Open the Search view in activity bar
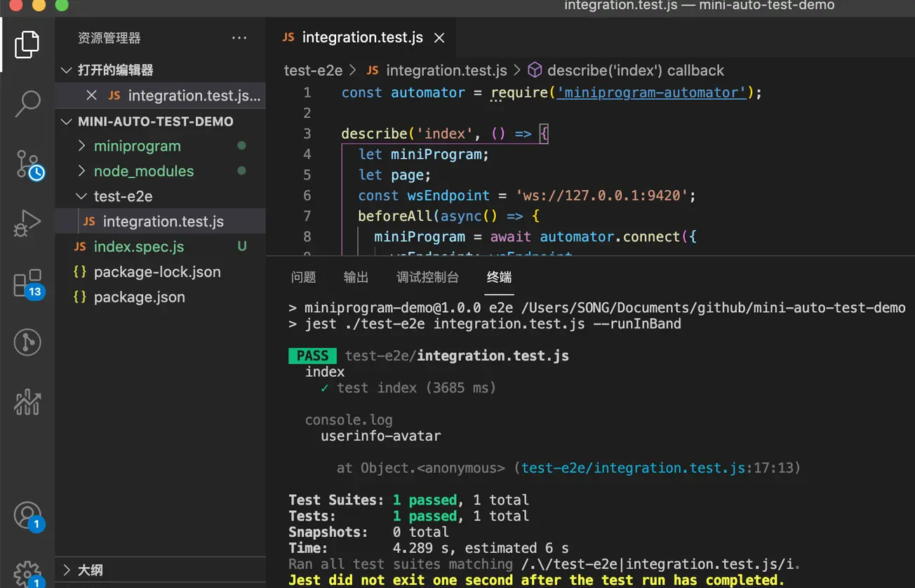This screenshot has height=588, width=915. point(27,104)
